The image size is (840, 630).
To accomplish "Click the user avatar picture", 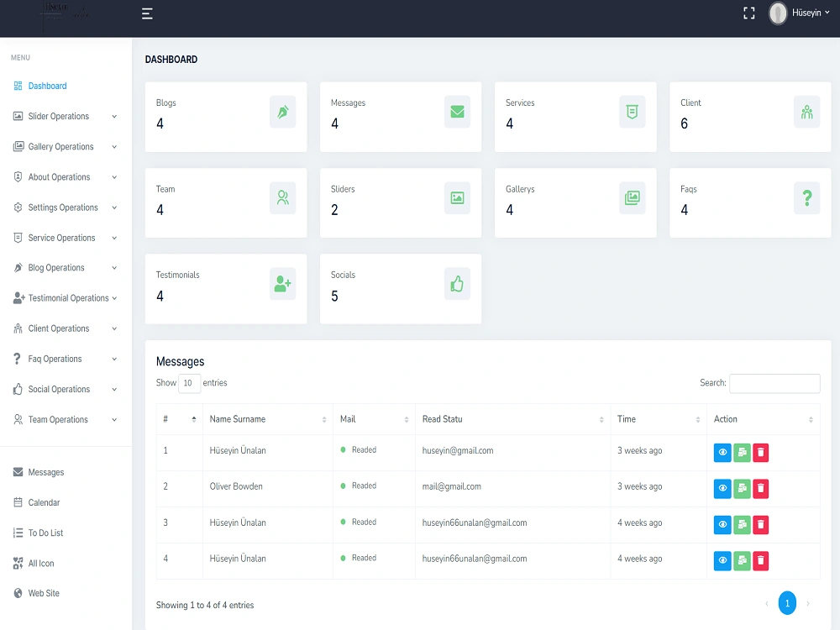I will [778, 13].
